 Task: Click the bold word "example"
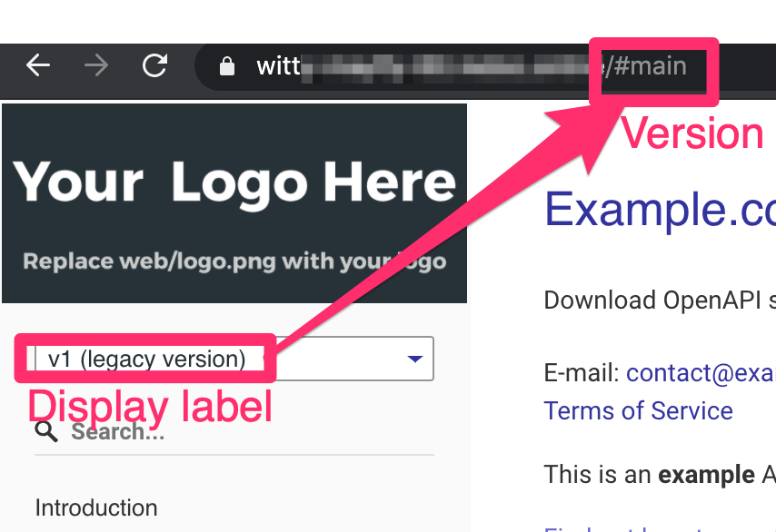coord(706,475)
